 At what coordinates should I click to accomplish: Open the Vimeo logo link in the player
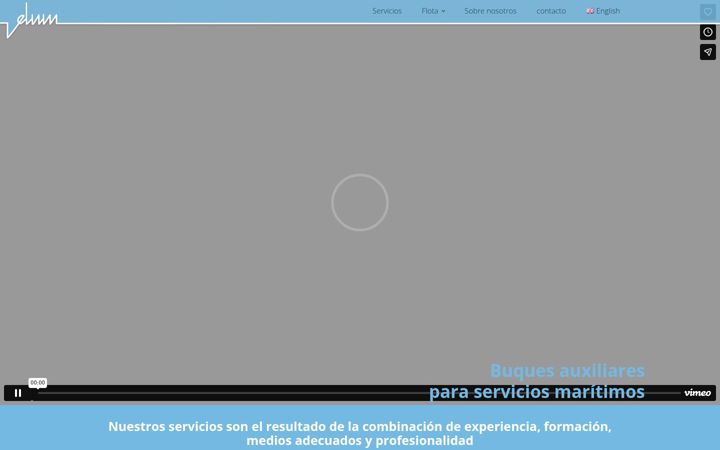[698, 393]
